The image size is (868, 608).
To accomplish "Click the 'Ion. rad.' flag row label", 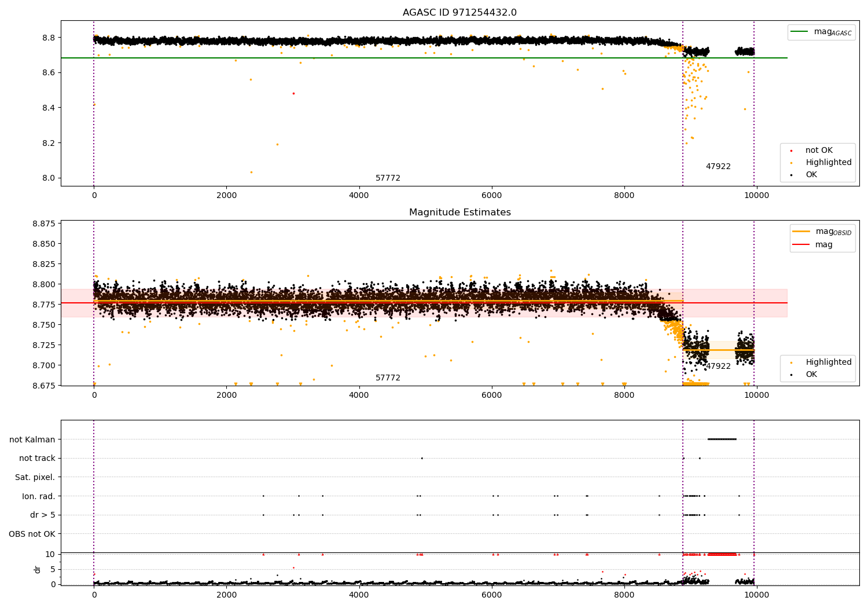I will point(39,496).
